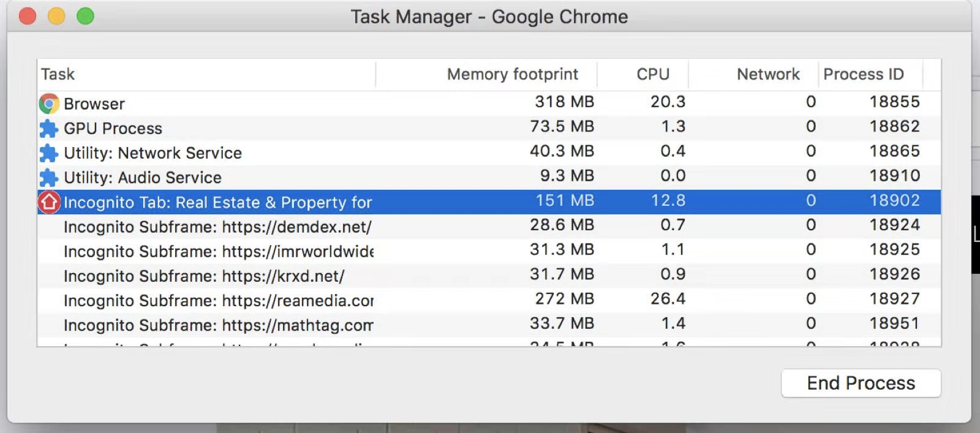980x433 pixels.
Task: Sort by Memory footprint column header
Action: point(512,74)
